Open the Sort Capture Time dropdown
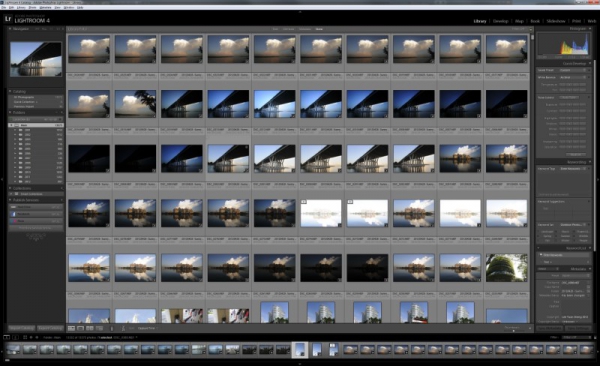This screenshot has width=600, height=366. tap(147, 328)
